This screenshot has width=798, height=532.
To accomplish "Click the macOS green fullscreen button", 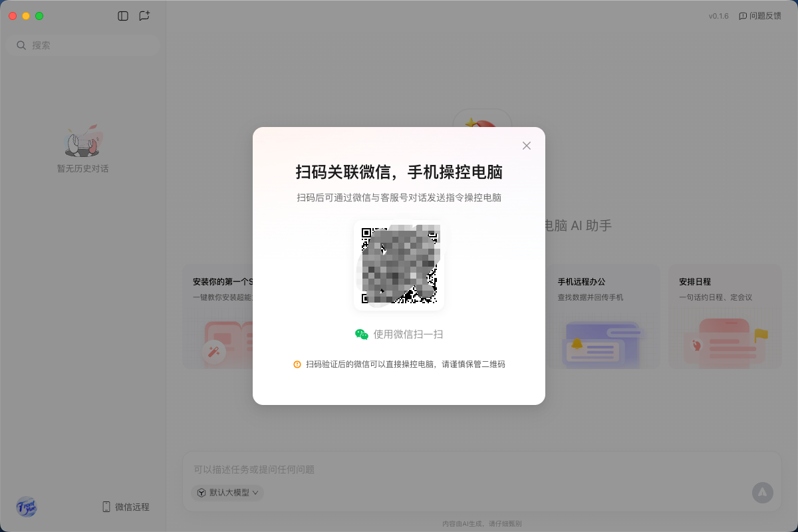I will coord(39,16).
